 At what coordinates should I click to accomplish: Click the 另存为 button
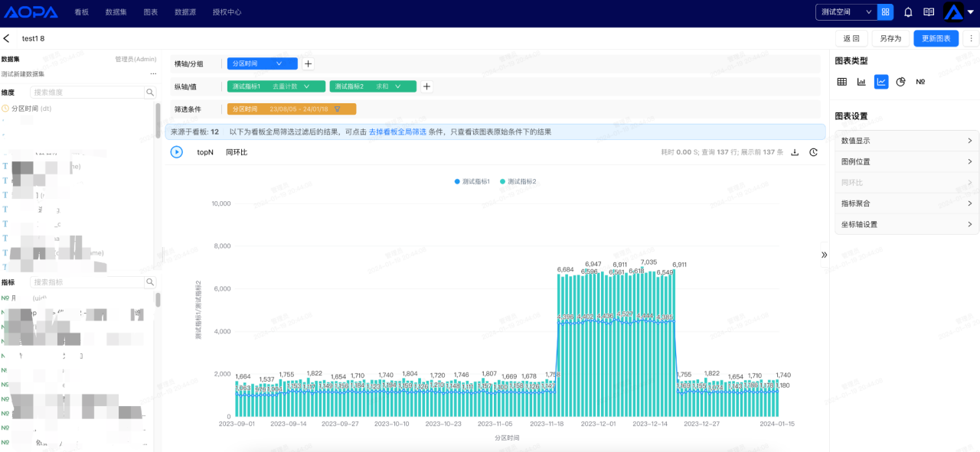(x=890, y=38)
